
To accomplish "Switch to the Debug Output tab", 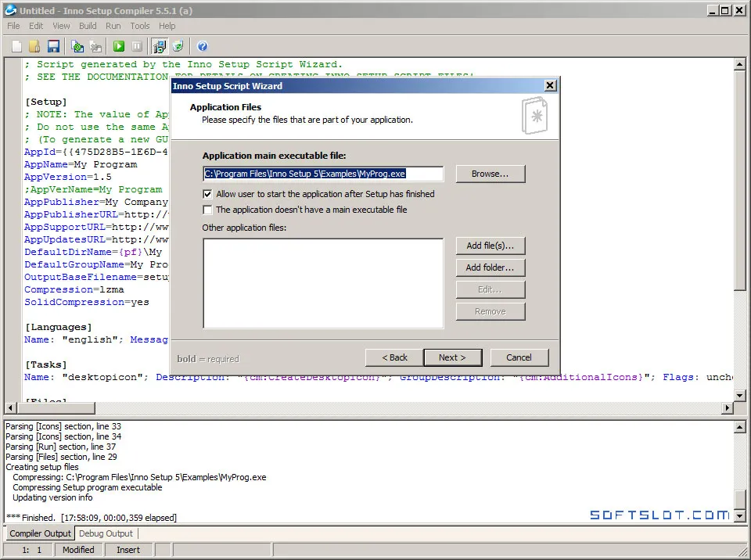I will click(106, 533).
